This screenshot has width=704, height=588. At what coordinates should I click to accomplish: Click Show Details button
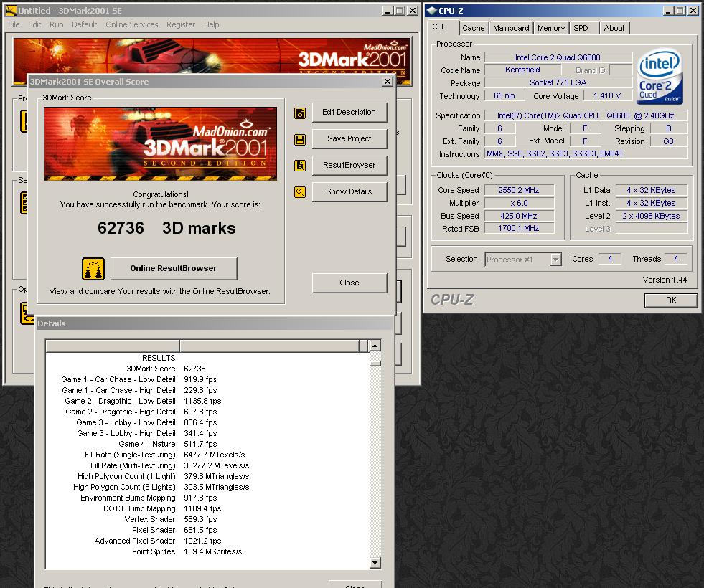coord(349,191)
